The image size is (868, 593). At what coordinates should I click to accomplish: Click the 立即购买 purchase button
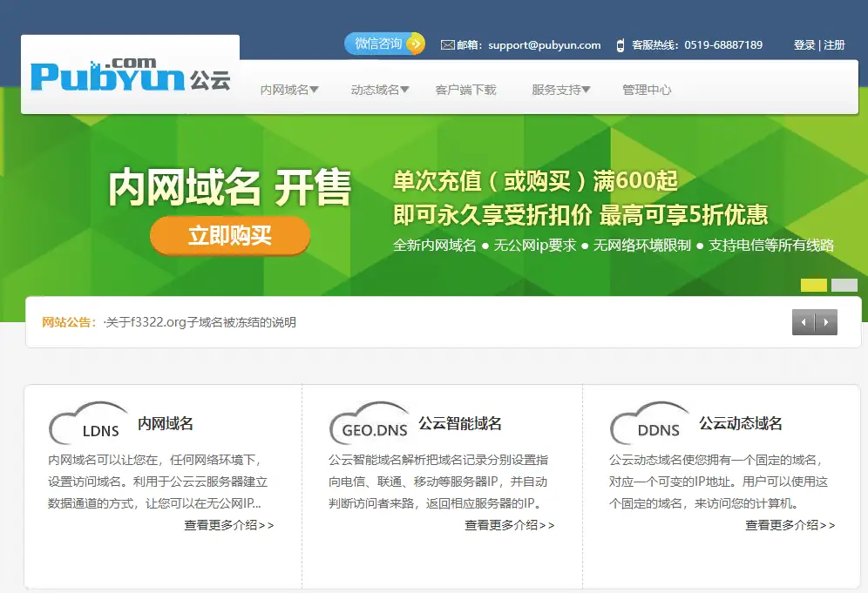(x=229, y=236)
